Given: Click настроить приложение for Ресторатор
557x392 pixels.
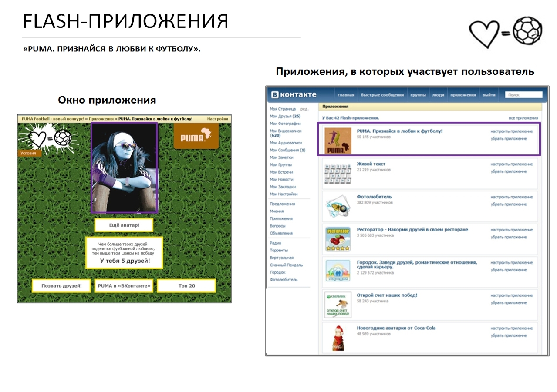Looking at the screenshot, I should [511, 229].
